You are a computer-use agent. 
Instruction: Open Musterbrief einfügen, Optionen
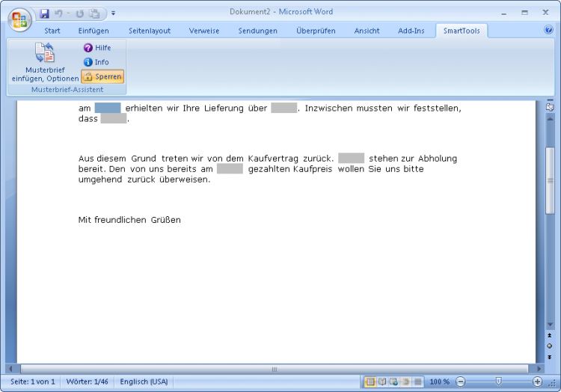(45, 63)
